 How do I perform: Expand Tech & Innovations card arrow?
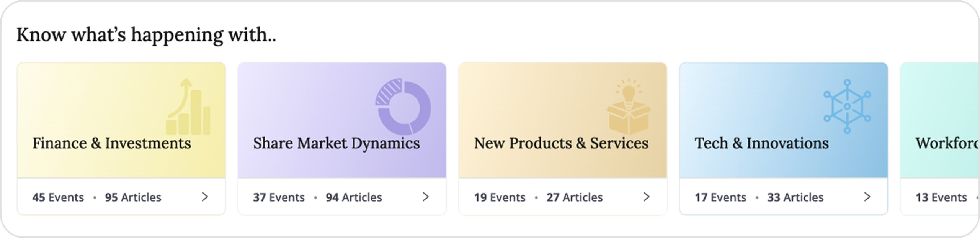[867, 197]
